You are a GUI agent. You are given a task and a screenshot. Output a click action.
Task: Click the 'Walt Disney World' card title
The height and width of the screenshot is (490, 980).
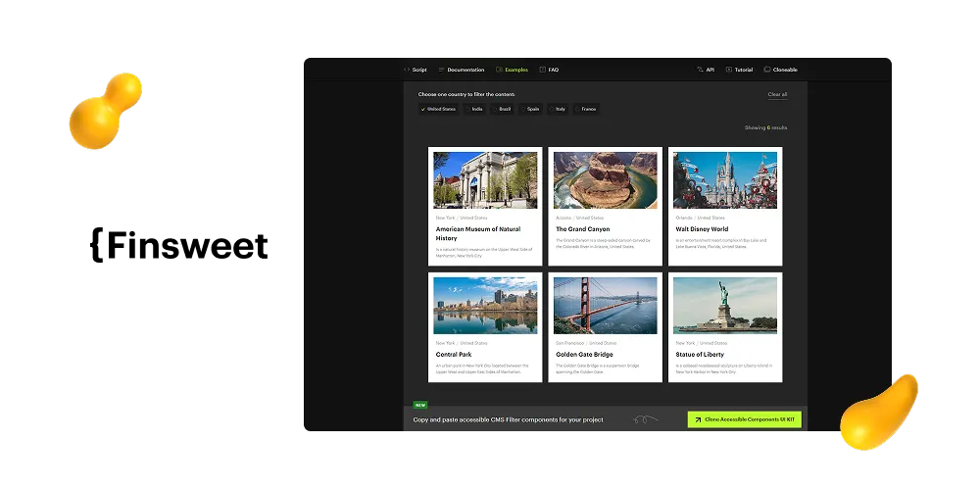pyautogui.click(x=702, y=229)
